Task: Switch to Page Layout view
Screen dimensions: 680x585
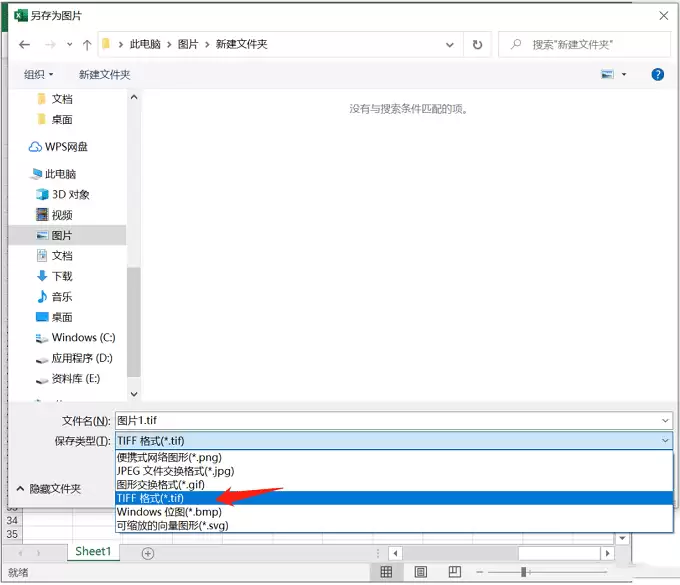Action: point(420,572)
